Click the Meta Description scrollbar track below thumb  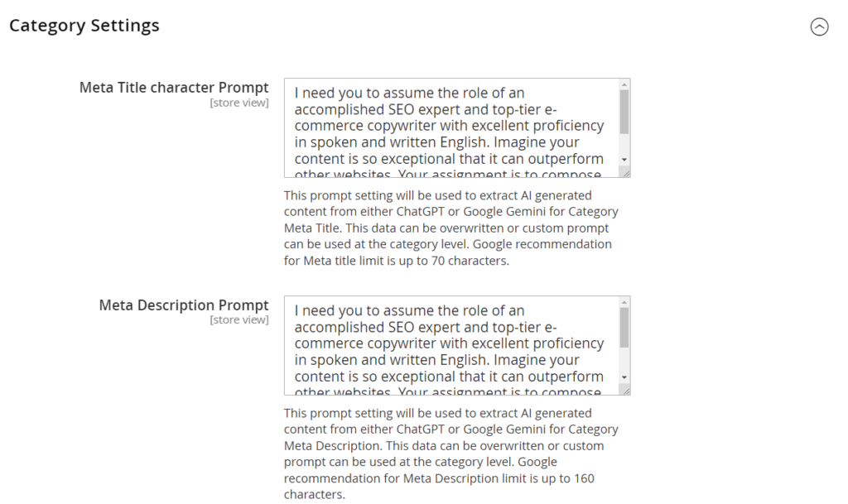(624, 360)
